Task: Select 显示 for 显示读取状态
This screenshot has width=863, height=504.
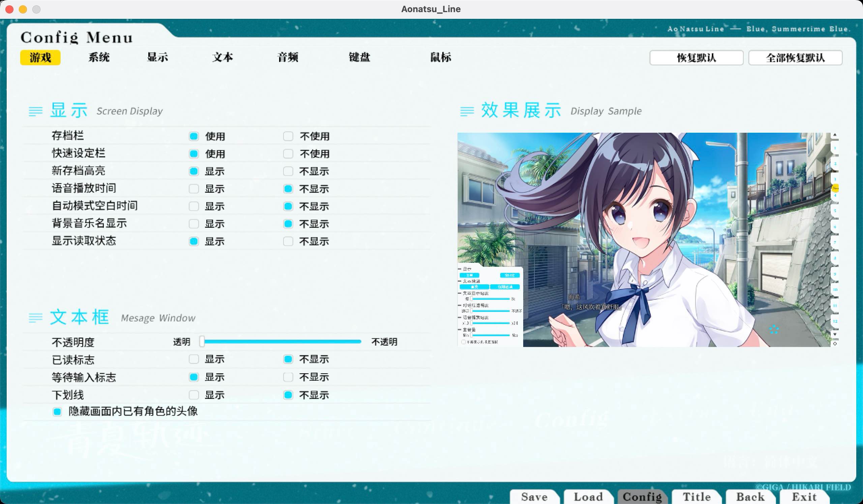Action: pyautogui.click(x=194, y=241)
